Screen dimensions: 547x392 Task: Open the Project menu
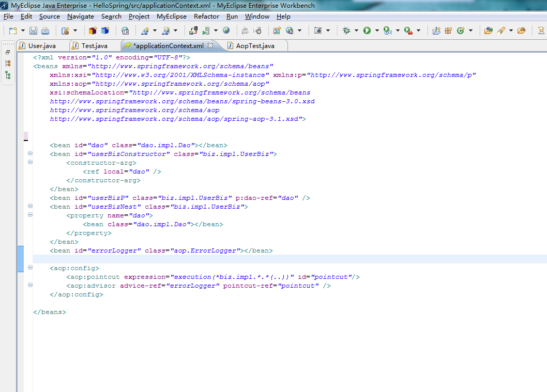(139, 17)
